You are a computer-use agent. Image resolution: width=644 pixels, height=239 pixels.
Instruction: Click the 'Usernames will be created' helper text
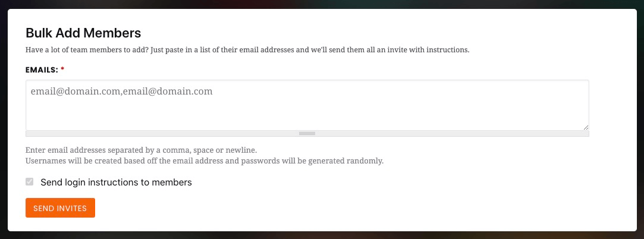click(205, 161)
